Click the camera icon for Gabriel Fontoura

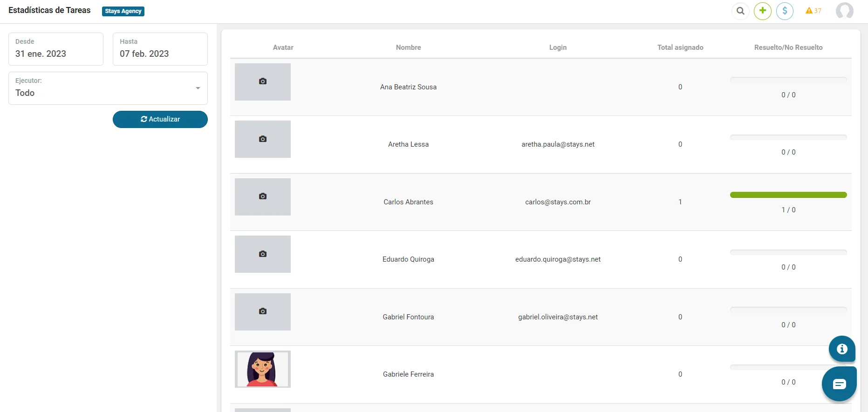[263, 311]
